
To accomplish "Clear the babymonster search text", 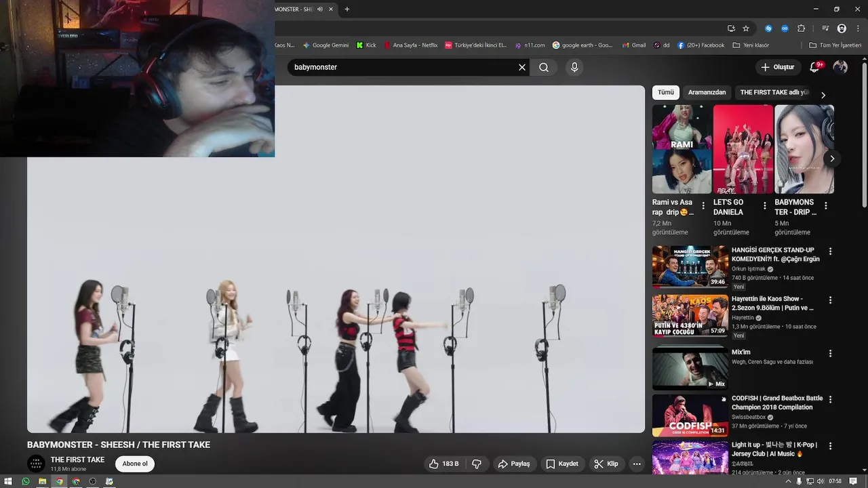I will [522, 67].
